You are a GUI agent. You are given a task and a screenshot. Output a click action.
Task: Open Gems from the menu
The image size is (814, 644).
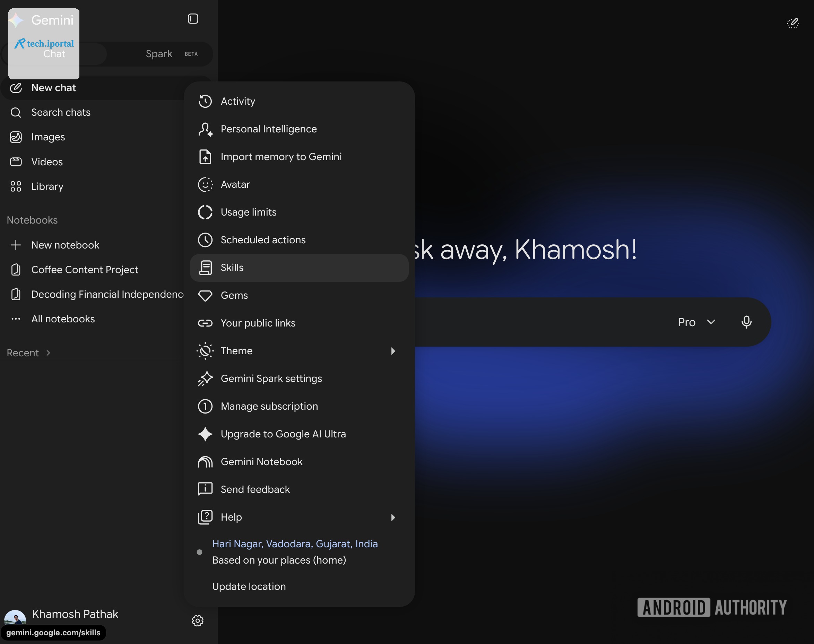point(299,295)
